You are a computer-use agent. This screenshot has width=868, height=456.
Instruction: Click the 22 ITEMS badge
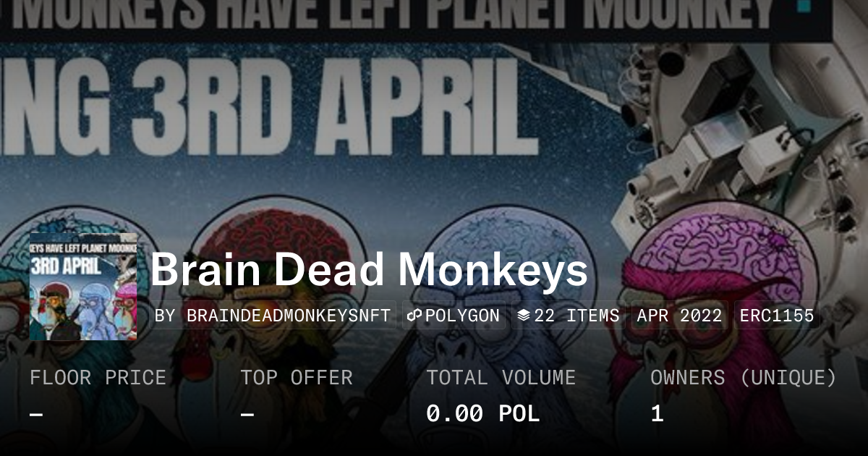click(x=569, y=316)
